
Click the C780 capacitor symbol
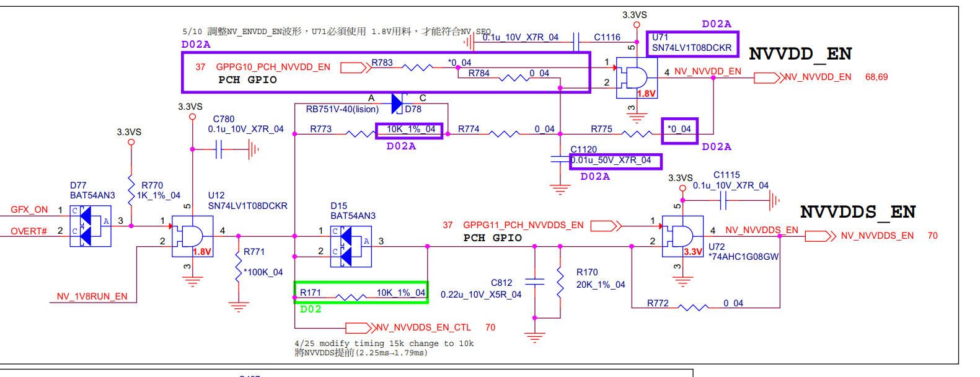218,149
